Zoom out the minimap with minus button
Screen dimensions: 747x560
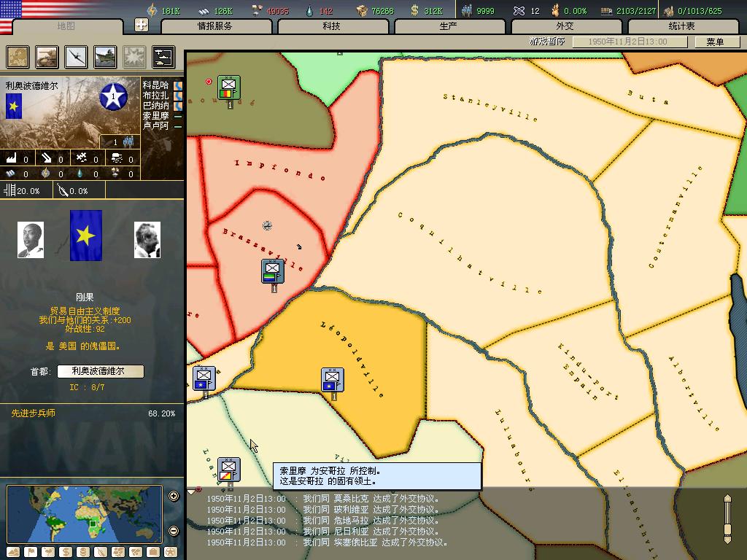point(174,531)
